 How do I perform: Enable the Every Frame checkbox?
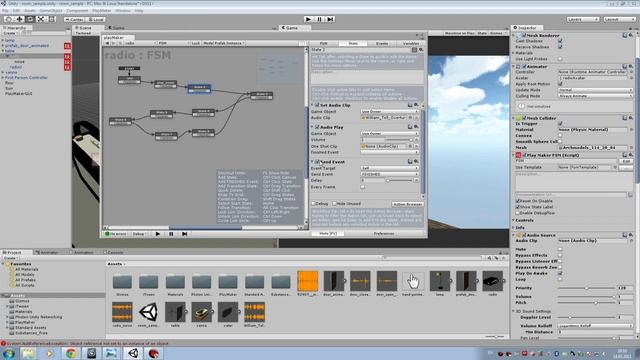362,187
